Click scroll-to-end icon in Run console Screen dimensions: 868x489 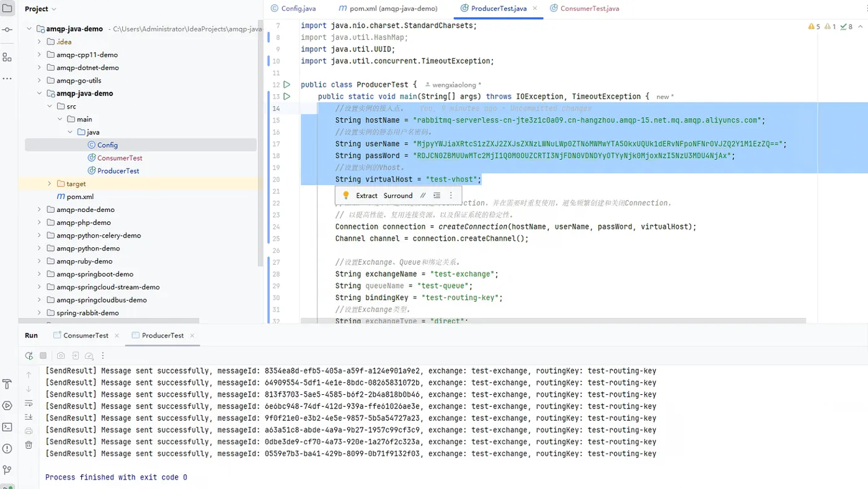click(29, 417)
